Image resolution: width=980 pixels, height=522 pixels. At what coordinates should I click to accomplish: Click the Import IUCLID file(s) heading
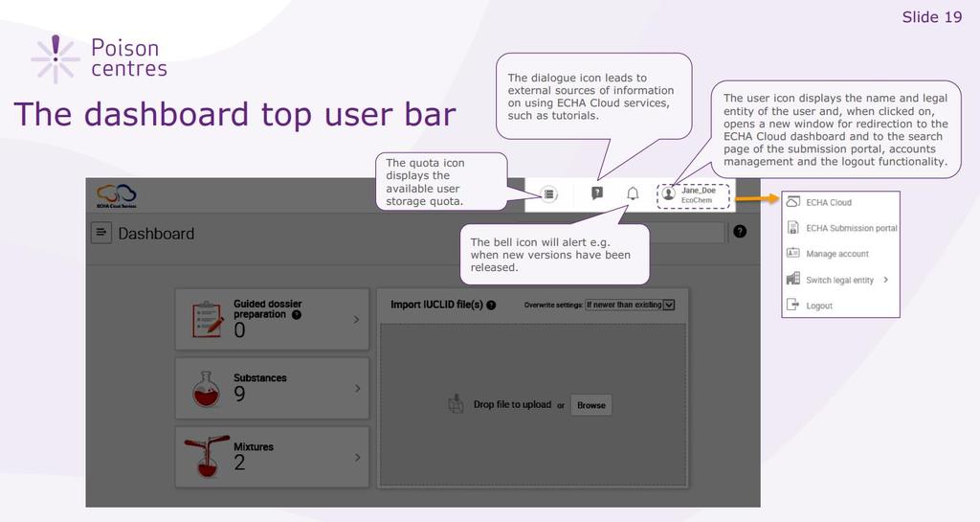click(x=436, y=305)
